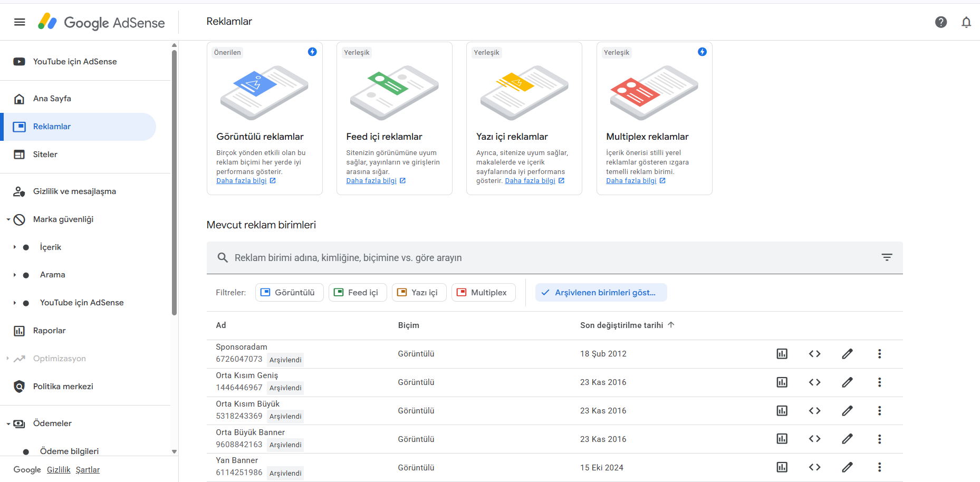Create a Yazı içi reklamlar ad unit
The image size is (980, 482).
524,119
